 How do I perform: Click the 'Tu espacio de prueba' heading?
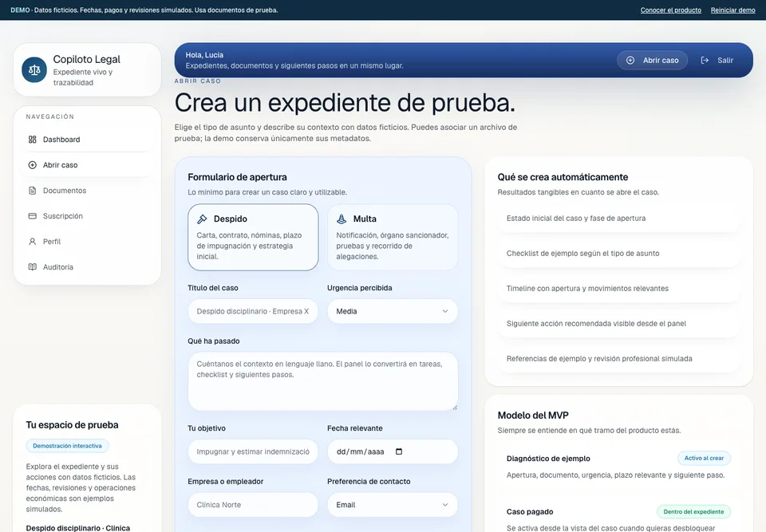click(72, 424)
